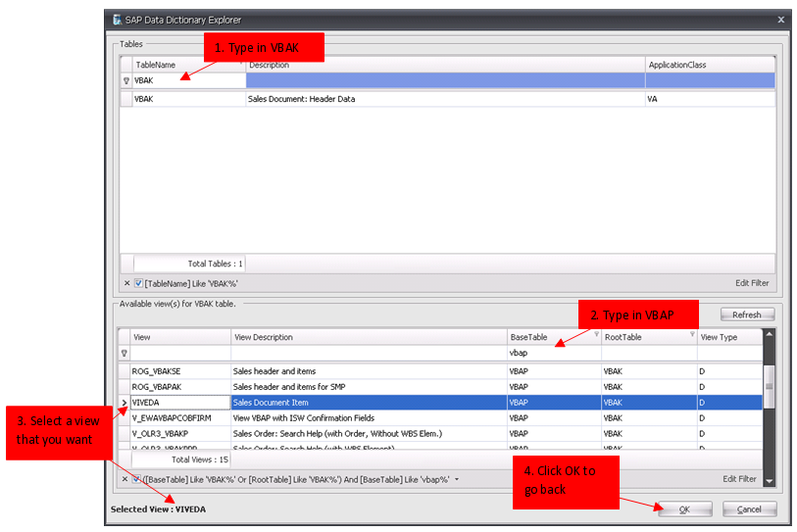Viewport: 797px width, 532px height.
Task: Select the ROG_VBAPAK view row
Action: pos(176,387)
